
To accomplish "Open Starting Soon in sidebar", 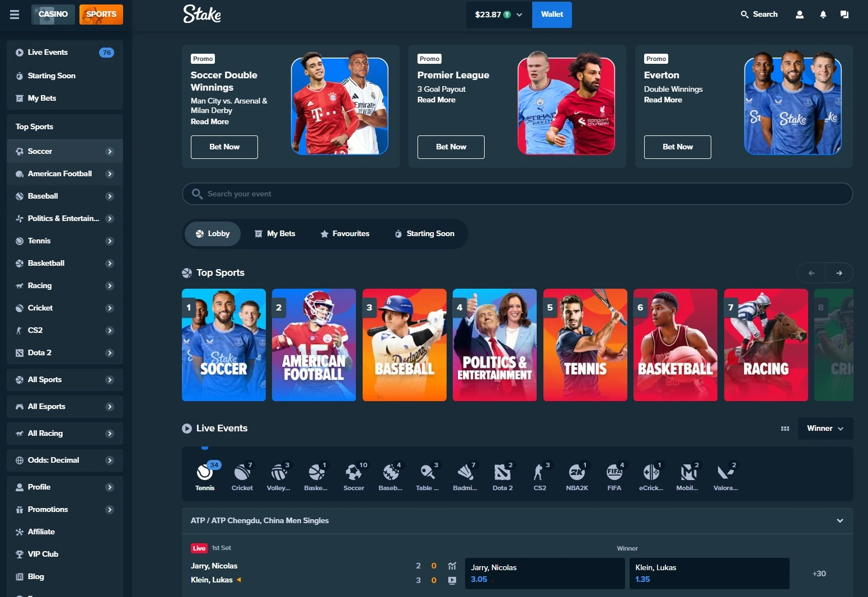I will tap(65, 76).
